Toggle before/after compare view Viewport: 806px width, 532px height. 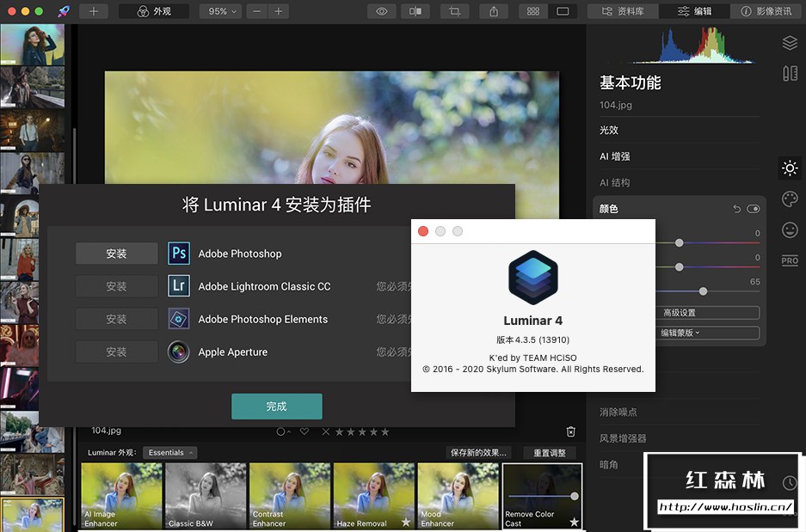click(x=415, y=11)
